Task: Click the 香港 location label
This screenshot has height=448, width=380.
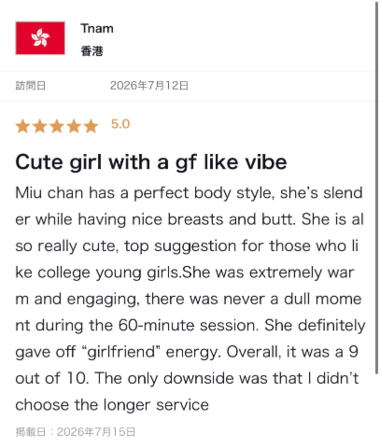Action: tap(92, 51)
